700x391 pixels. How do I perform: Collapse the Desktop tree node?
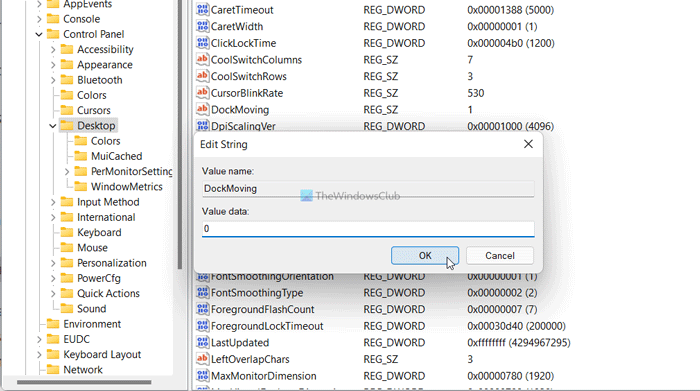click(53, 126)
